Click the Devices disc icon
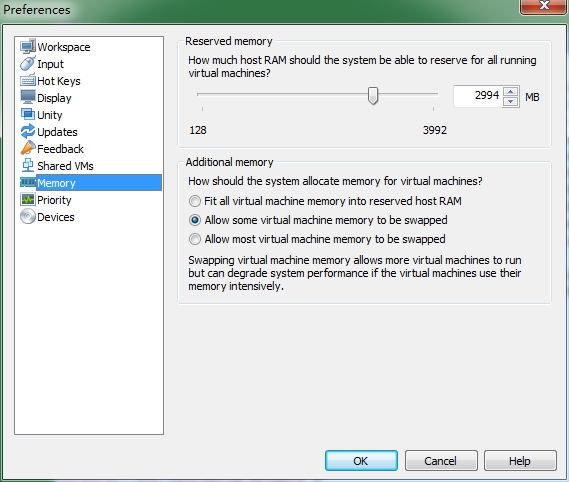Image resolution: width=569 pixels, height=482 pixels. pyautogui.click(x=28, y=216)
